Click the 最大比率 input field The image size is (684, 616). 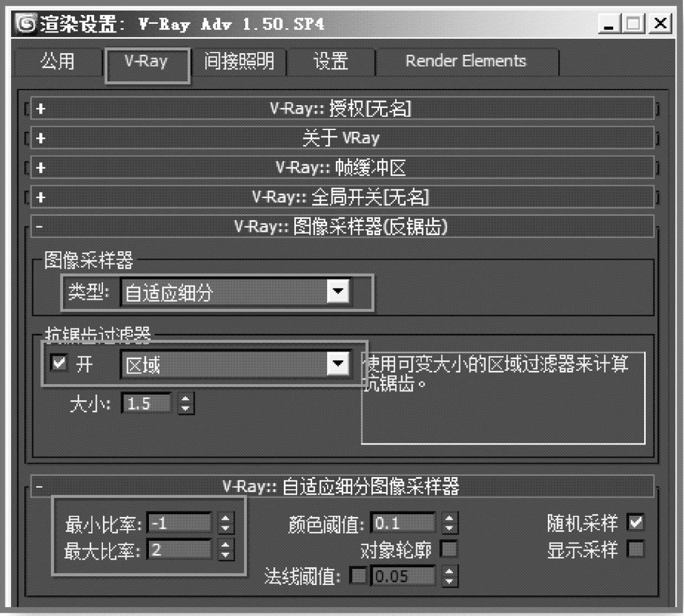coord(179,550)
